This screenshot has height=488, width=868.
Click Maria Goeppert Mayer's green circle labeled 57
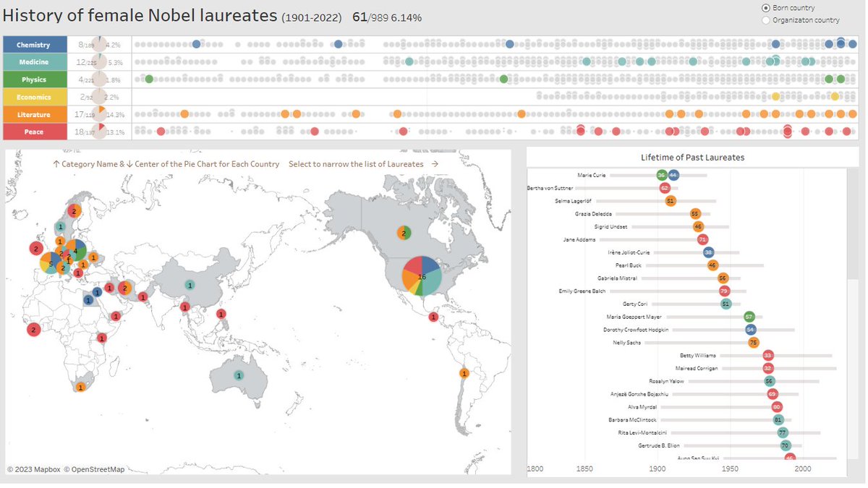tap(749, 317)
